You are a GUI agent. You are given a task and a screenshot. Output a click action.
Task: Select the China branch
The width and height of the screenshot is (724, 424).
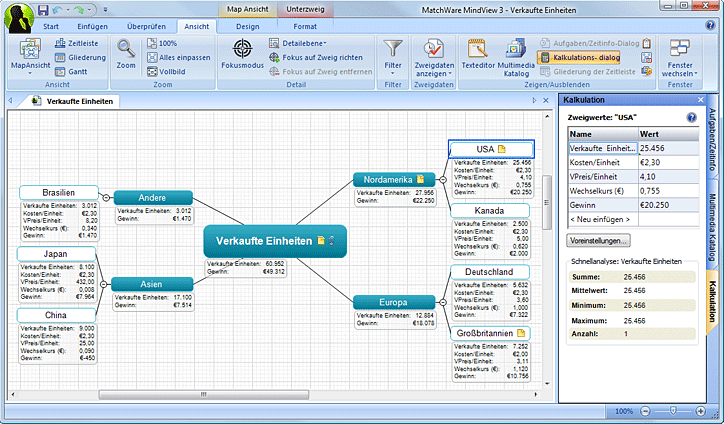pos(56,315)
